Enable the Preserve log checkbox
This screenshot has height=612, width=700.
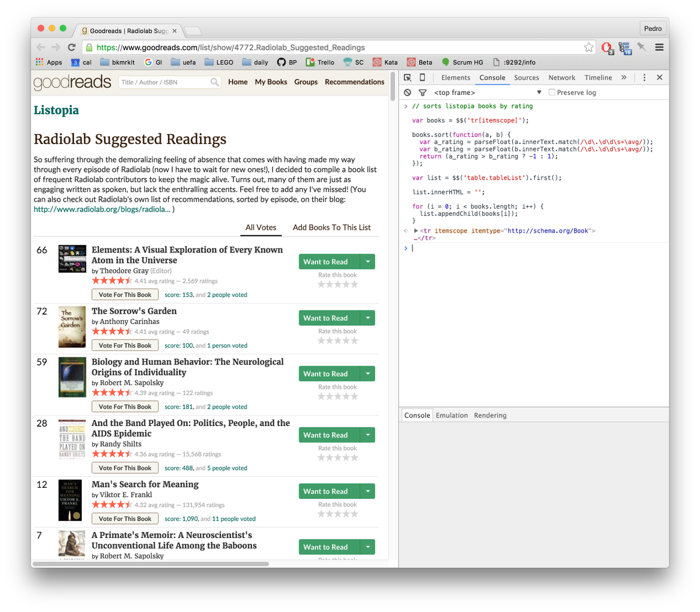click(x=552, y=93)
